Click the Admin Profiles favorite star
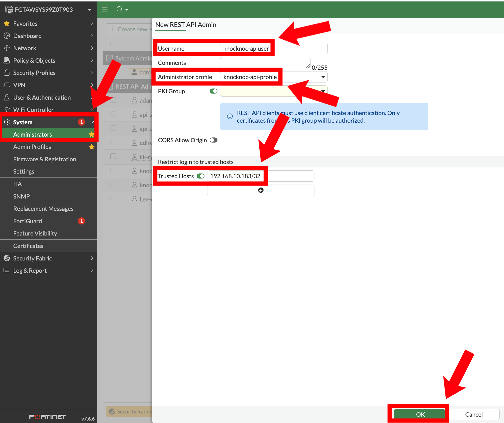This screenshot has height=423, width=504. [x=92, y=147]
